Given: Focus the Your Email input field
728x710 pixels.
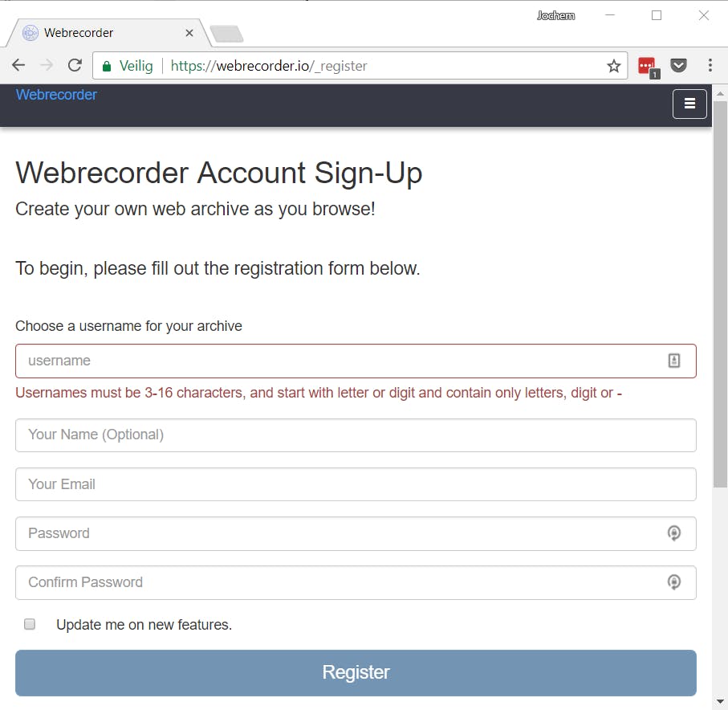Looking at the screenshot, I should pos(356,484).
